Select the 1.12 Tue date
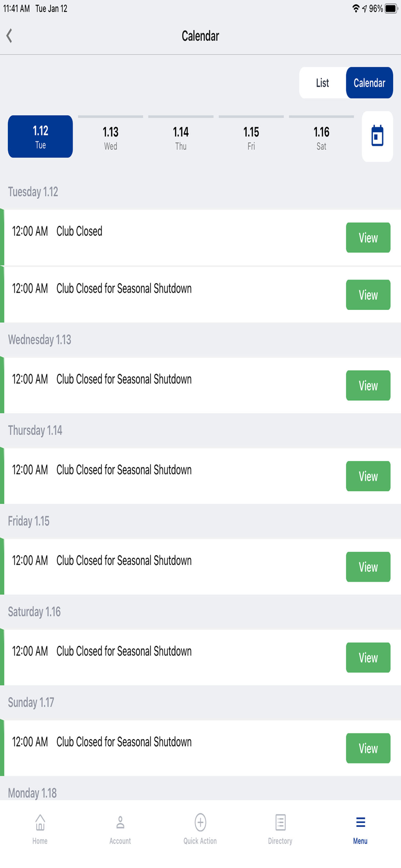 (x=40, y=137)
